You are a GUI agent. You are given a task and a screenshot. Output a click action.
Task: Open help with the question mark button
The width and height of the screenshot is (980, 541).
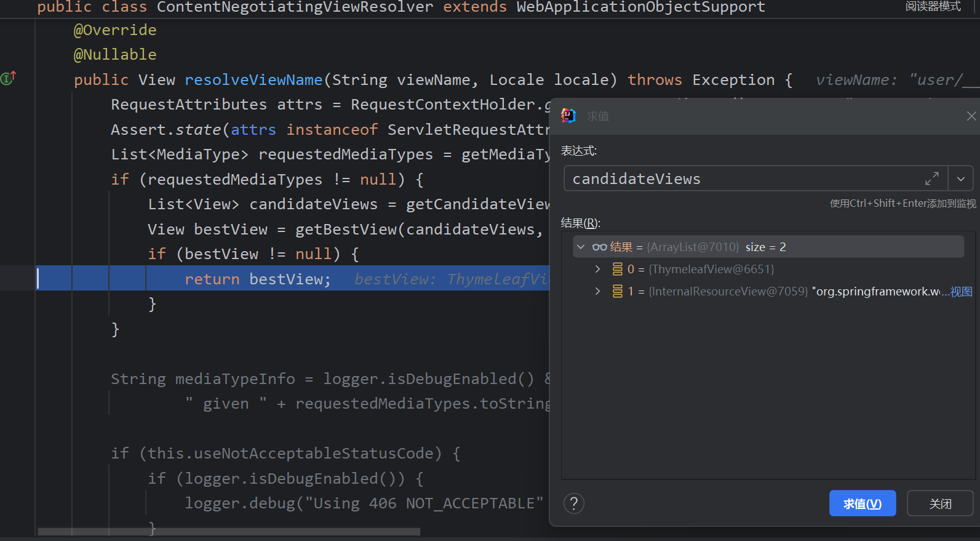(x=574, y=503)
